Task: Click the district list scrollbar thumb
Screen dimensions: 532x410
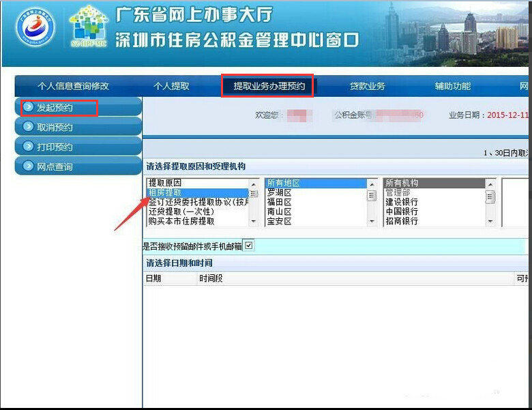Action: (x=372, y=196)
